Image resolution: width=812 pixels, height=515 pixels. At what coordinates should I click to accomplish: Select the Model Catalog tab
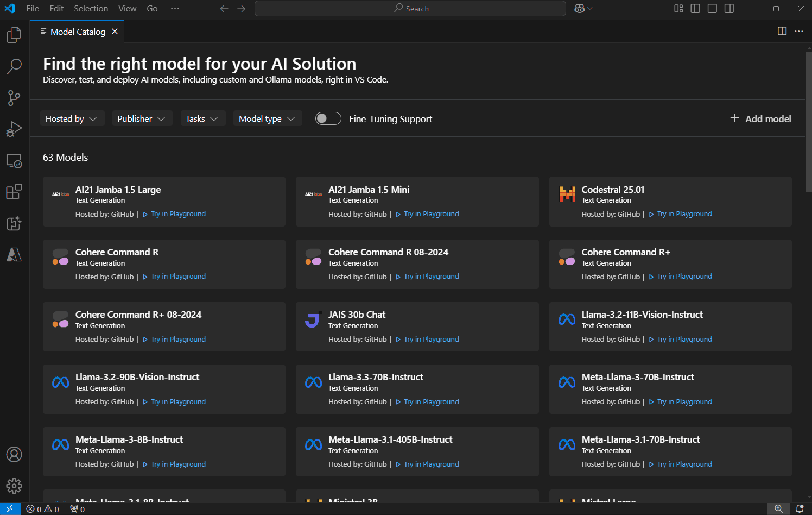tap(77, 32)
